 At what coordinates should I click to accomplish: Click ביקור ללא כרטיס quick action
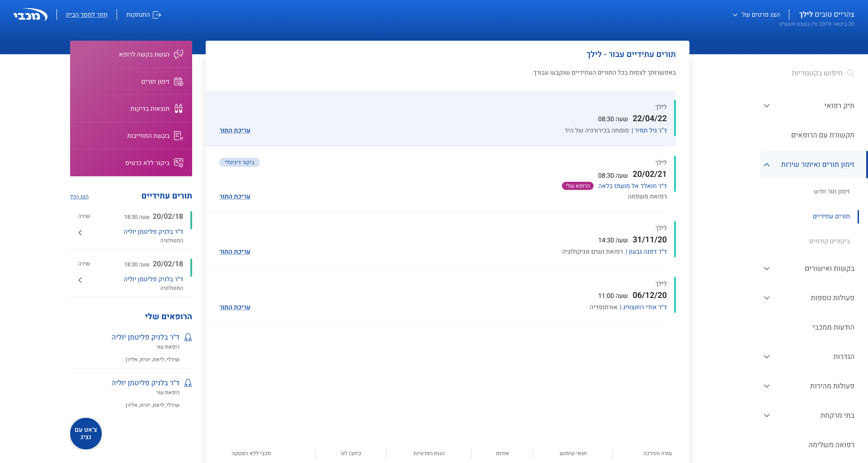tap(131, 163)
